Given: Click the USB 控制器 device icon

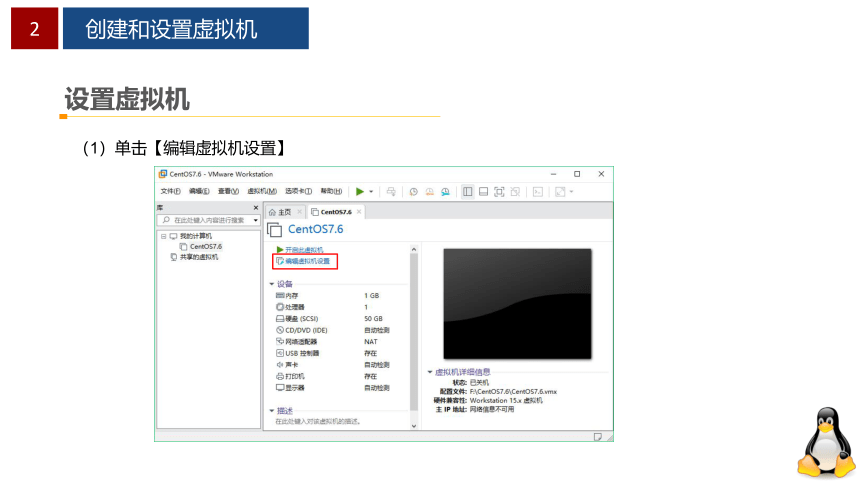Looking at the screenshot, I should 280,353.
